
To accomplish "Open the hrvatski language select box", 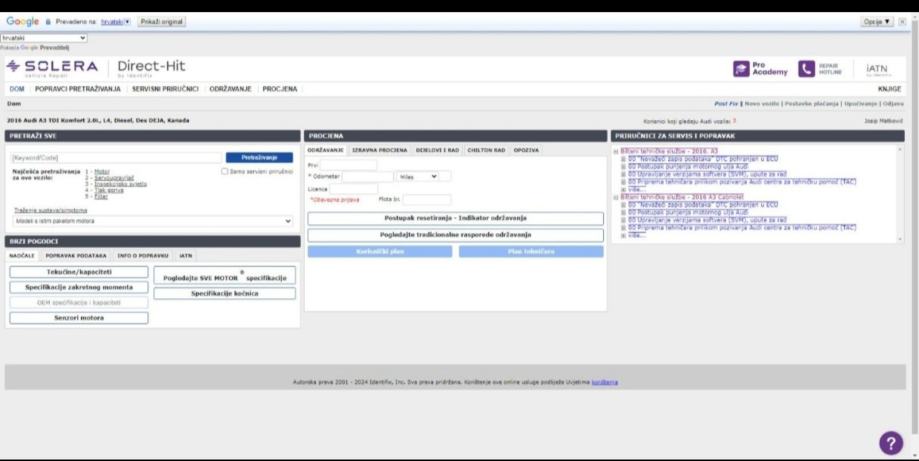I will [x=44, y=37].
